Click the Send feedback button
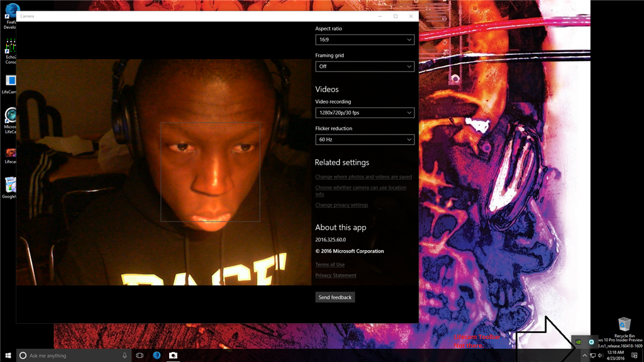 (335, 297)
